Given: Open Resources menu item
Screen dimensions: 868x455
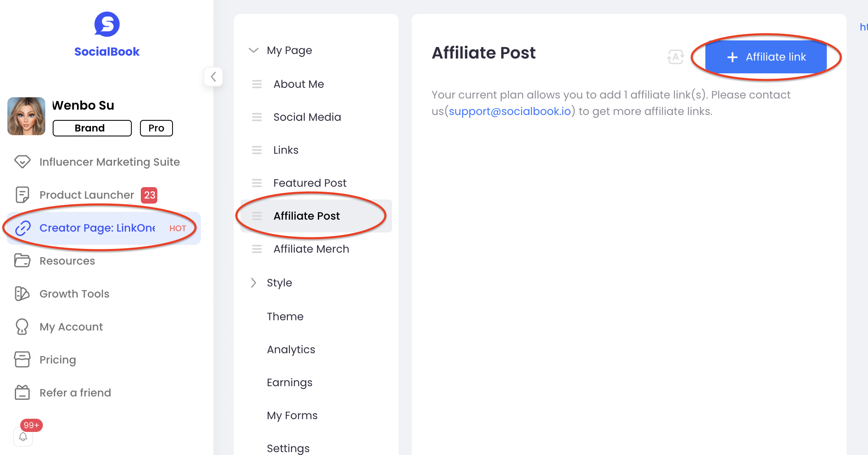Looking at the screenshot, I should click(x=104, y=261).
